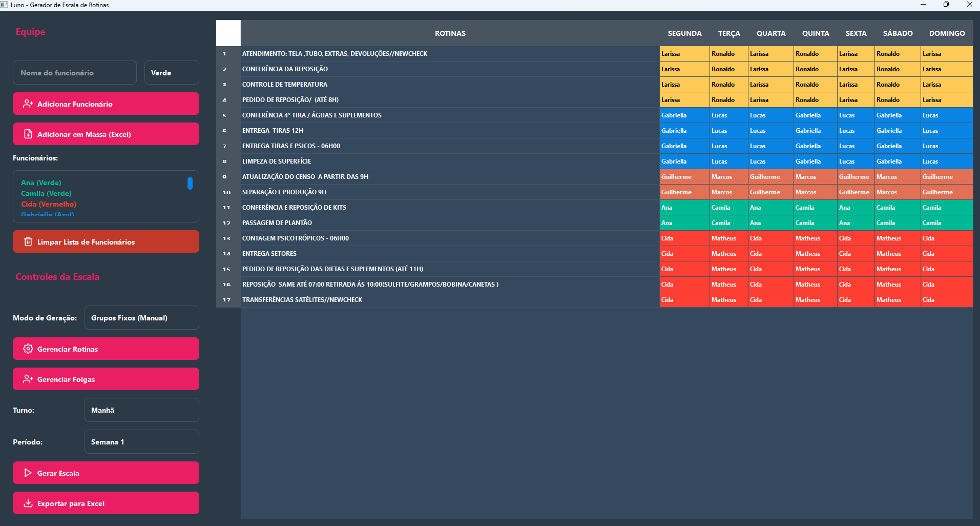
Task: Click the Nome do funcionário input field
Action: 75,73
